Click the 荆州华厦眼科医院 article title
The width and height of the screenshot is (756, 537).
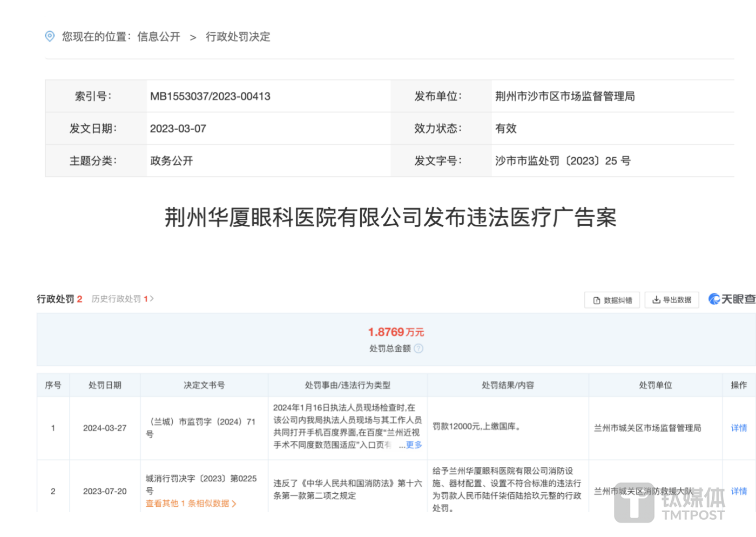[x=390, y=217]
